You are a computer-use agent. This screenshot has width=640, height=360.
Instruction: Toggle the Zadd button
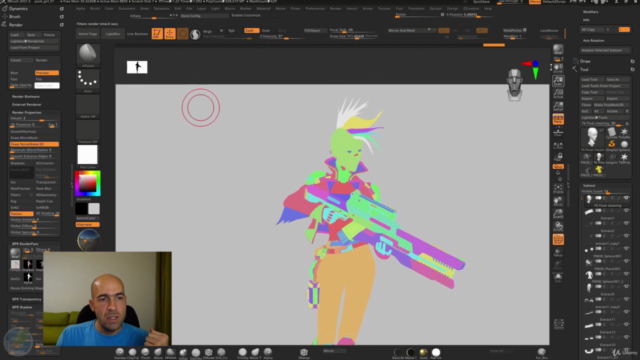[x=251, y=31]
